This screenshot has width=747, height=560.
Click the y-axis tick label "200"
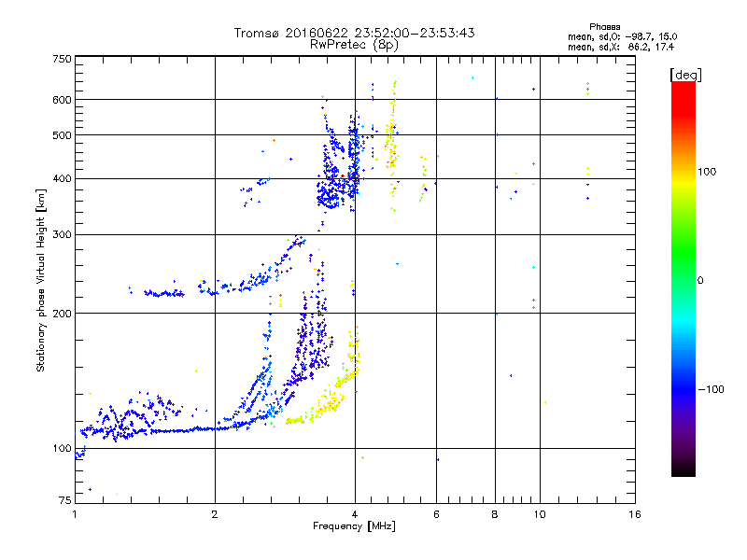(x=62, y=314)
